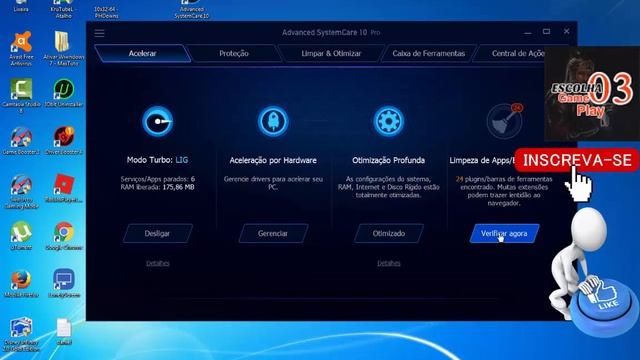Click the LIG status next to Modo Turbo

(182, 160)
